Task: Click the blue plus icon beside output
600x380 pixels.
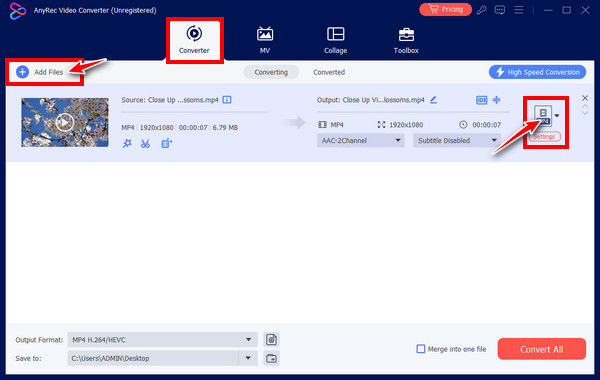Action: coord(497,100)
